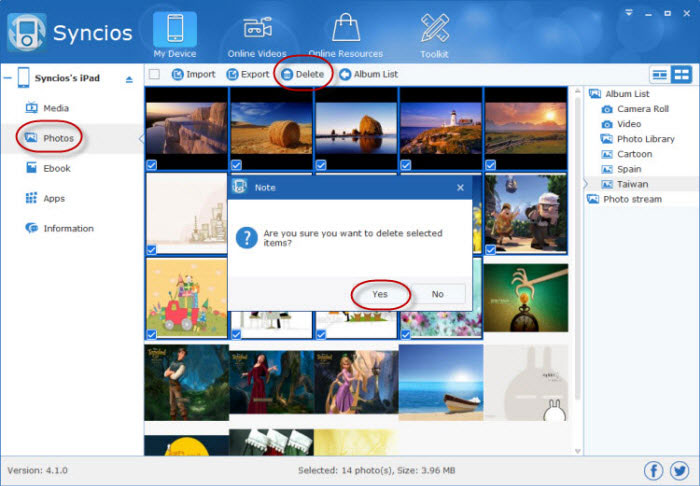This screenshot has height=486, width=700.
Task: Click the version 4.1.0 status text
Action: coord(38,470)
